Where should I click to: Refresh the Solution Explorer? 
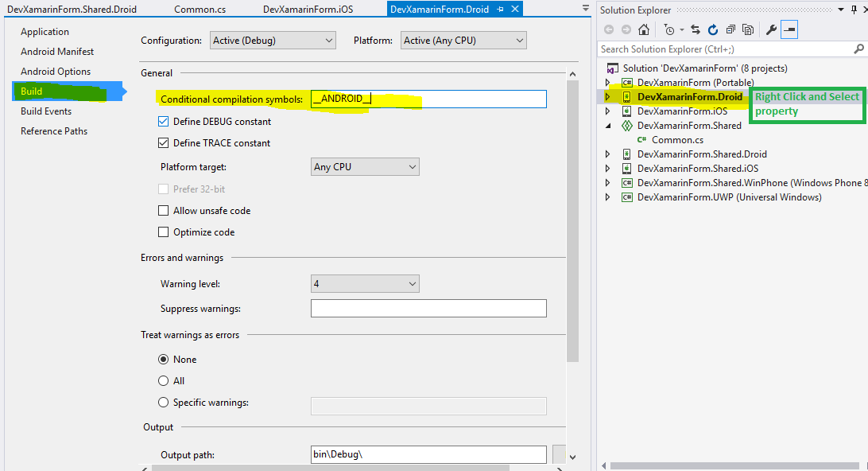pyautogui.click(x=713, y=30)
